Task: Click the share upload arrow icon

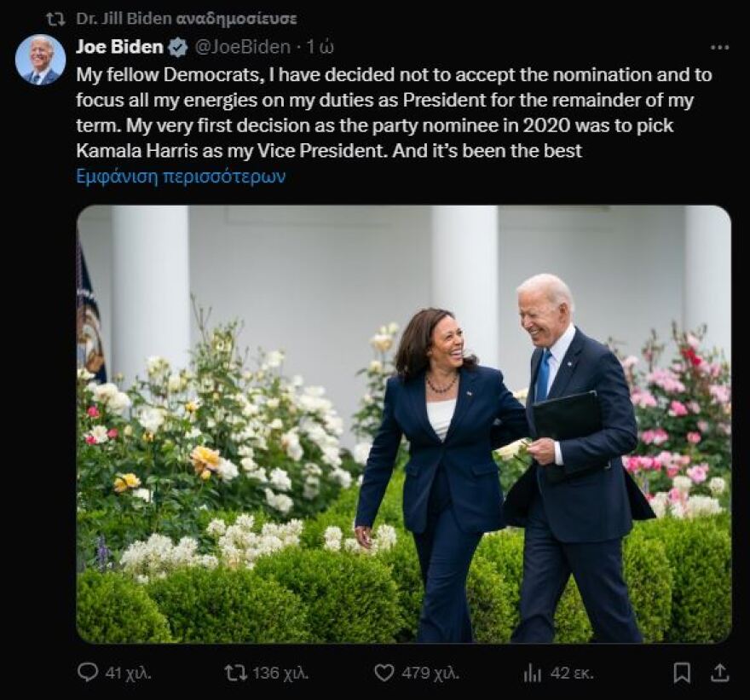Action: pos(720,673)
